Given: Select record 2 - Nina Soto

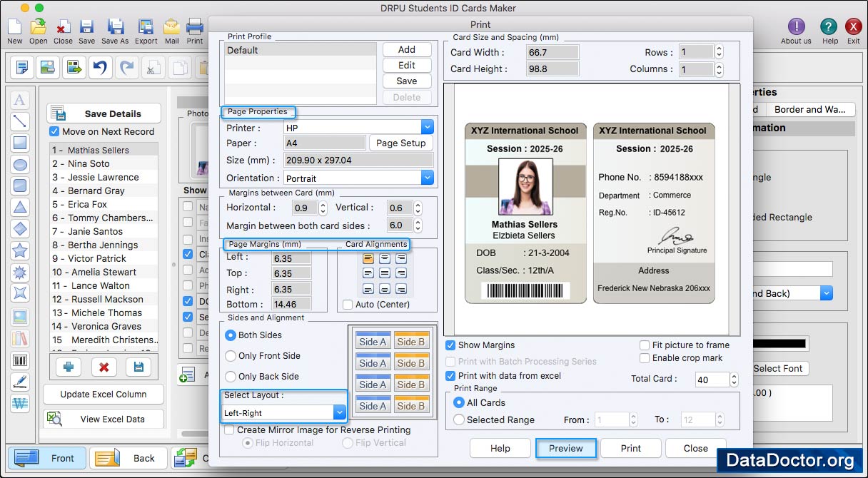Looking at the screenshot, I should click(x=104, y=163).
